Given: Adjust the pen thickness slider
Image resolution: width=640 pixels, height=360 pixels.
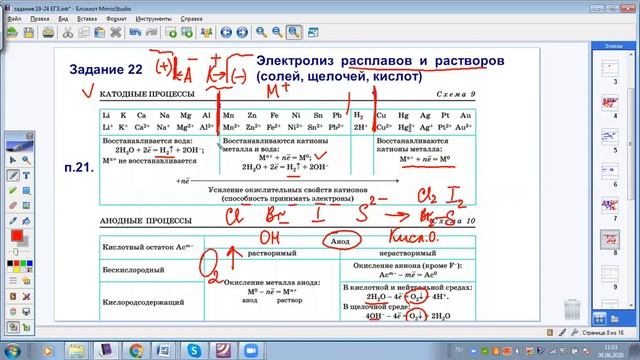Looking at the screenshot, I should (16, 252).
